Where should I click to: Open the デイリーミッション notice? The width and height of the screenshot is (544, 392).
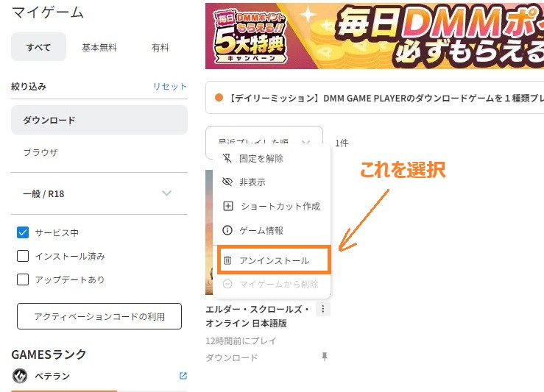(375, 98)
